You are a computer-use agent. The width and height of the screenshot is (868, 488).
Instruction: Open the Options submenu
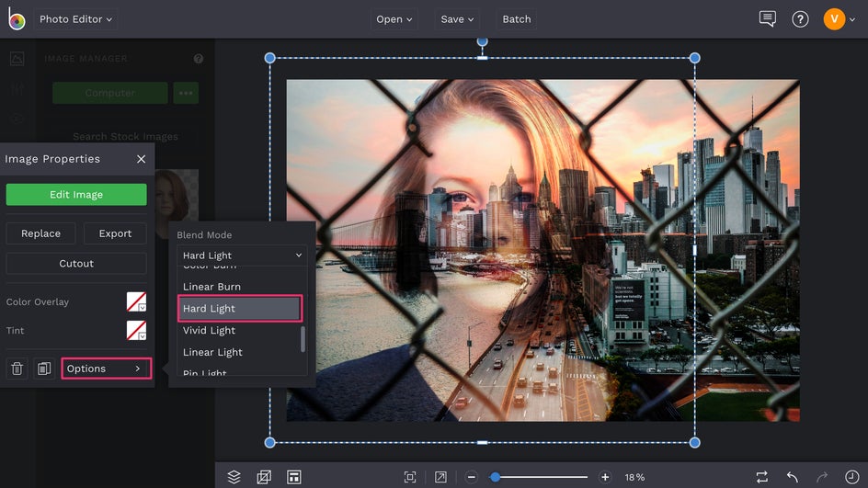click(x=107, y=369)
